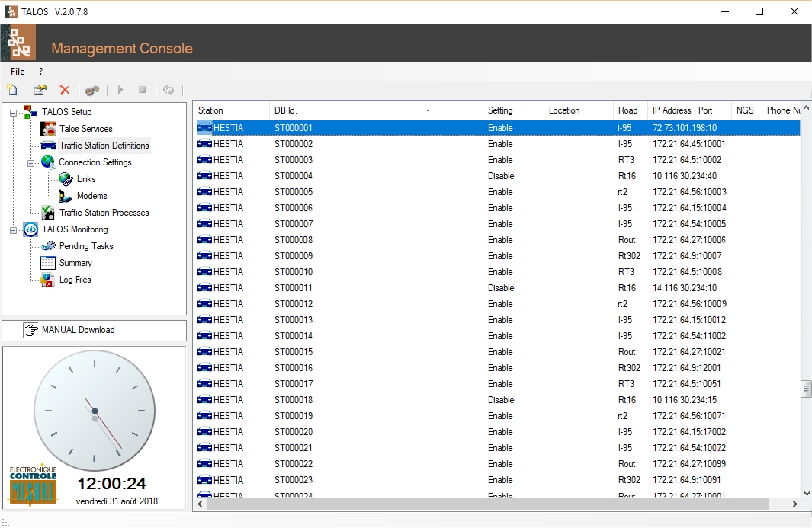
Task: Open Modems under Connection Settings
Action: pyautogui.click(x=91, y=196)
